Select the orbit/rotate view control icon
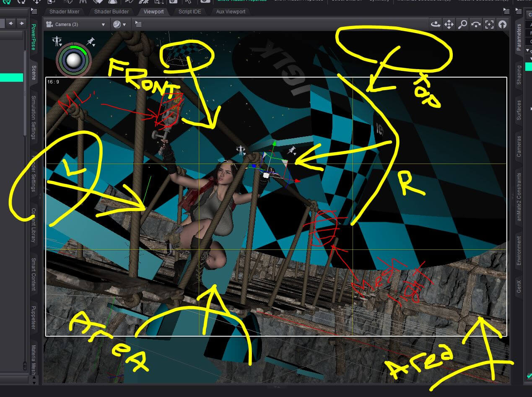Viewport: 532px width, 397px height. [x=436, y=24]
